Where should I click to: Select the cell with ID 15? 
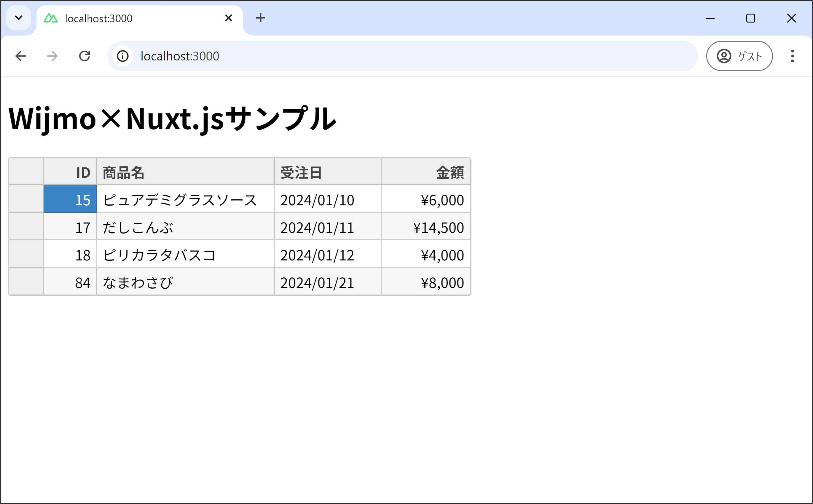[x=70, y=199]
